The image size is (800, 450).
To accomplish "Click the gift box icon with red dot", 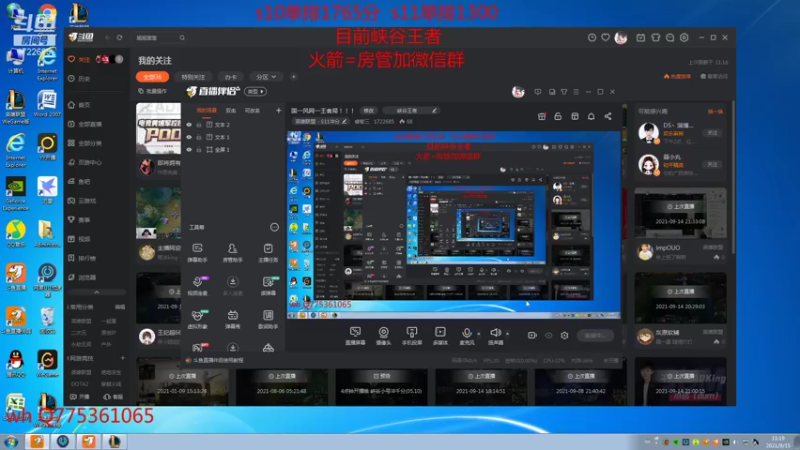I will coord(542,116).
